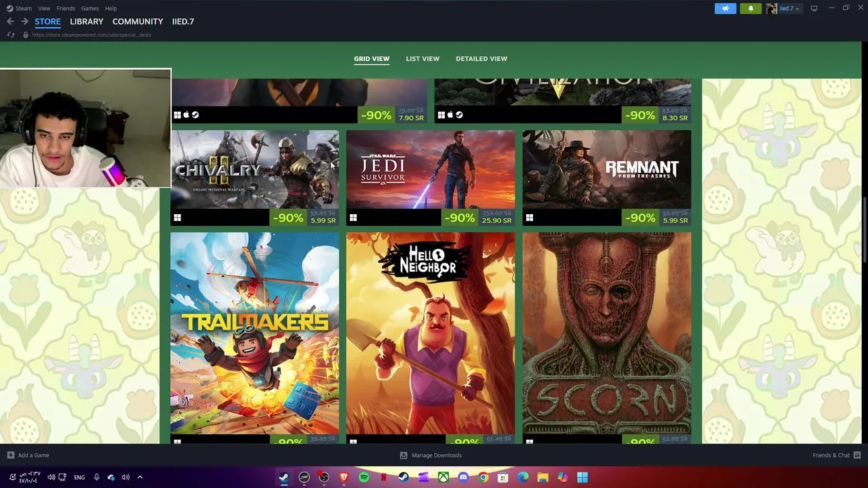
Task: Open Microsoft Edge from the taskbar
Action: tap(523, 477)
